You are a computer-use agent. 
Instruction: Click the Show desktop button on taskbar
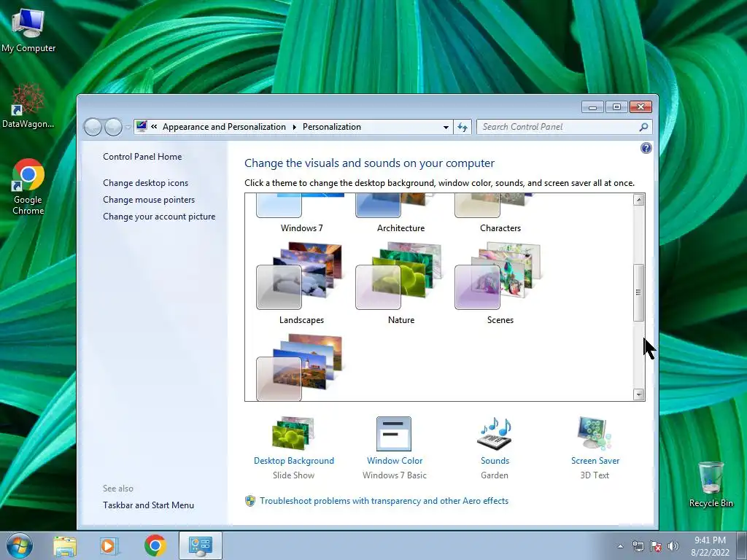pyautogui.click(x=742, y=545)
